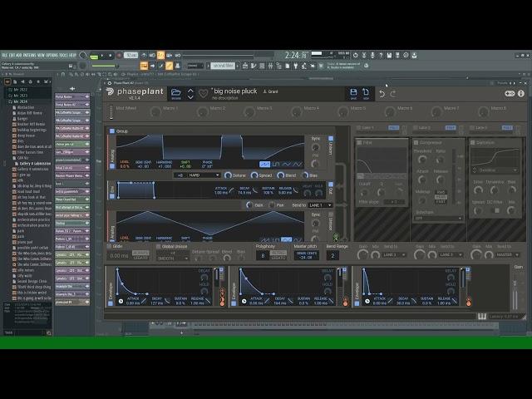Open the Global Unison SMOOTH dropdown
Screen dimensions: 532x399
tap(173, 259)
